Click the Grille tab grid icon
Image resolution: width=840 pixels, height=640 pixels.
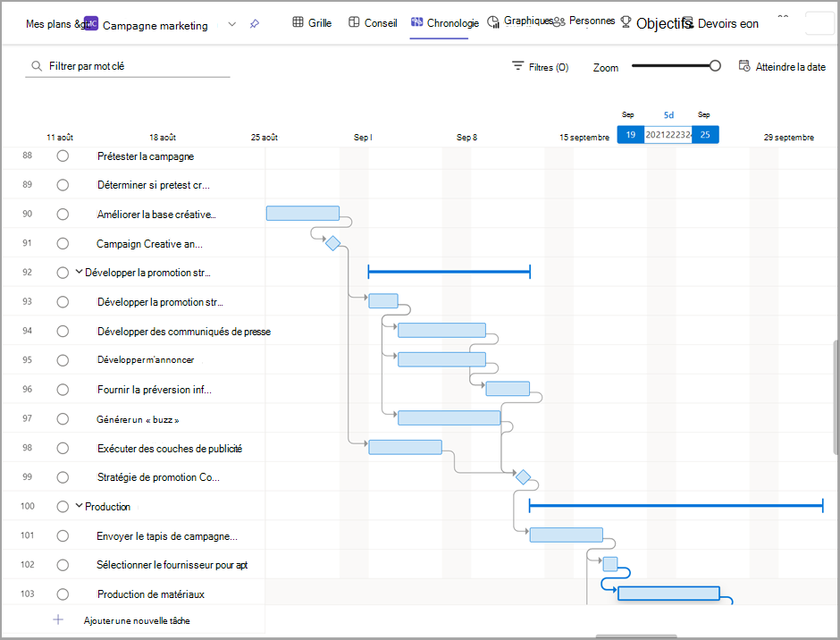(x=298, y=22)
